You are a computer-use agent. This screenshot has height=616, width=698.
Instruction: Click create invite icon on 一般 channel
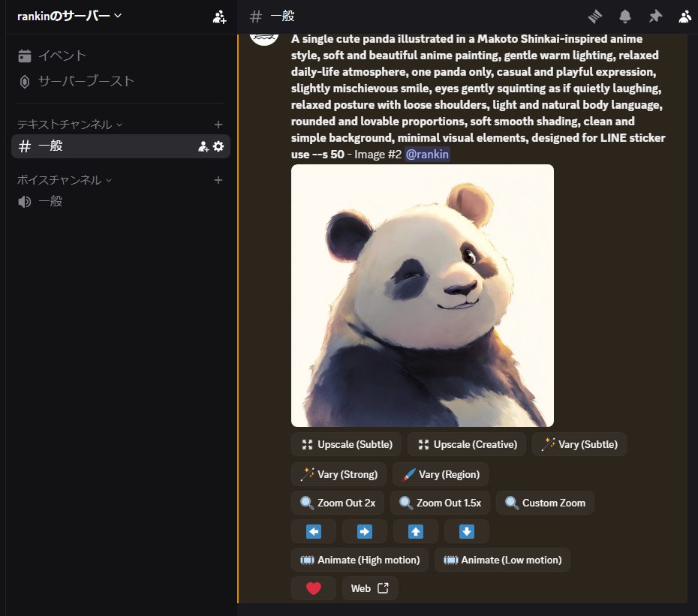pyautogui.click(x=203, y=146)
